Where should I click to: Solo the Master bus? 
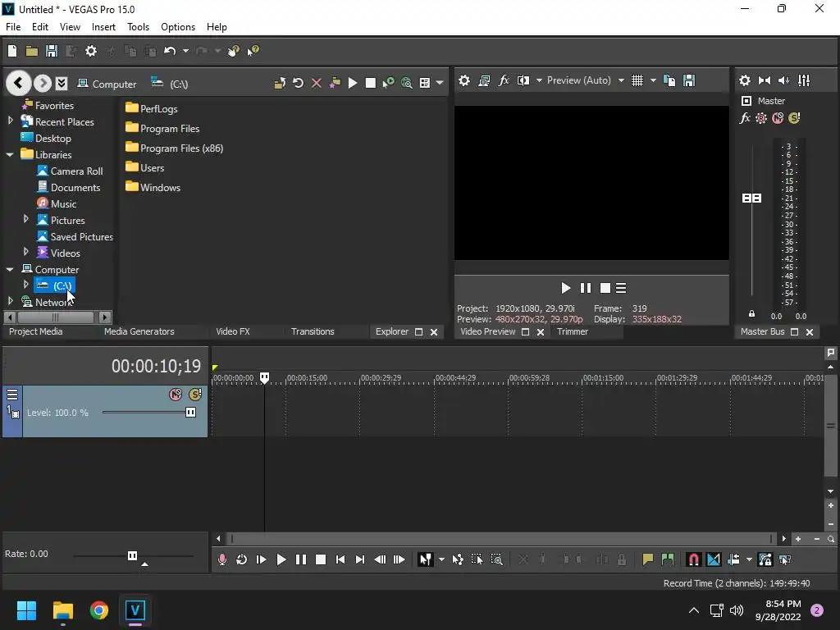pyautogui.click(x=794, y=118)
